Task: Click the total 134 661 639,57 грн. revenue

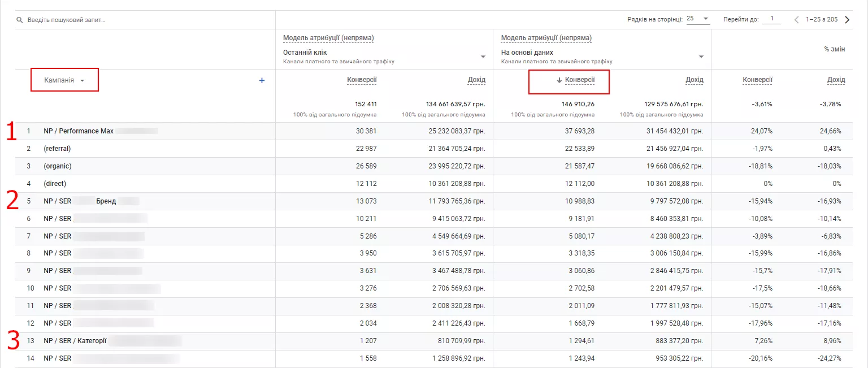Action: pyautogui.click(x=455, y=105)
